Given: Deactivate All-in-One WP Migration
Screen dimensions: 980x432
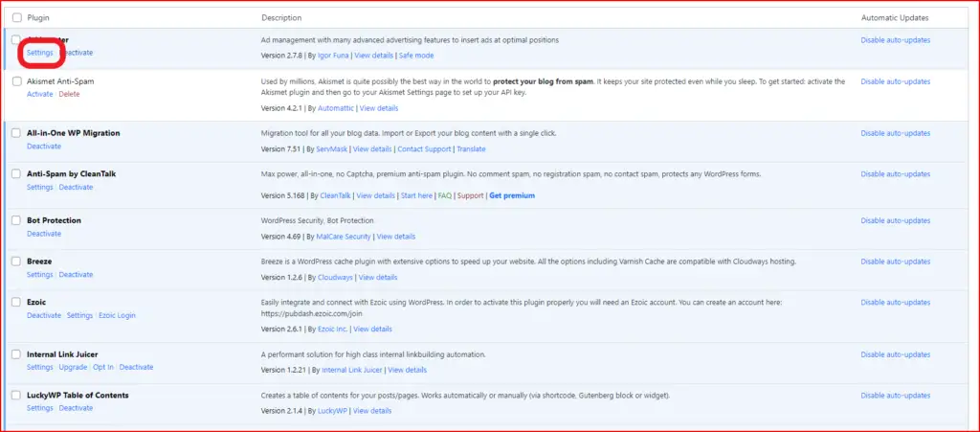Looking at the screenshot, I should pyautogui.click(x=44, y=147).
